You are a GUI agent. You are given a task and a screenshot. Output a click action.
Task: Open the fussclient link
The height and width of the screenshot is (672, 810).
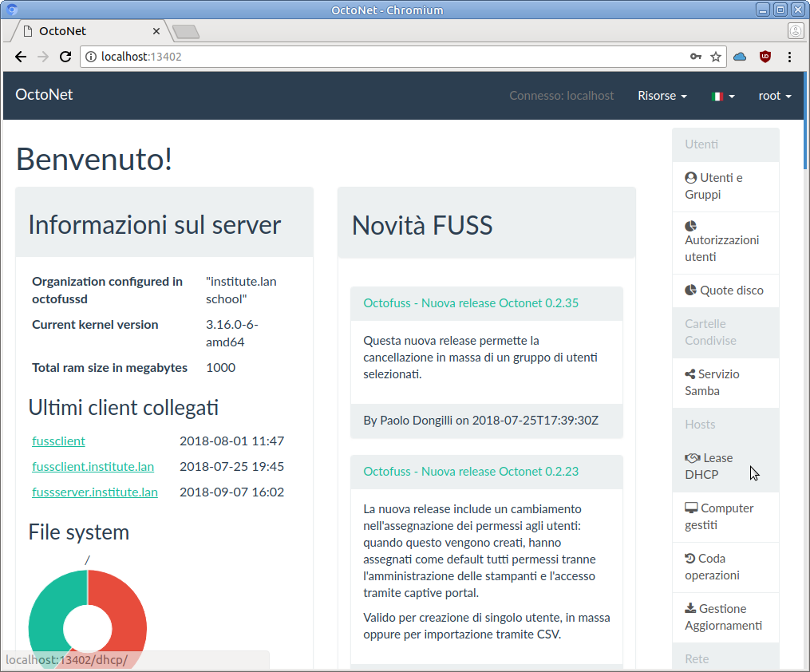[x=58, y=441]
